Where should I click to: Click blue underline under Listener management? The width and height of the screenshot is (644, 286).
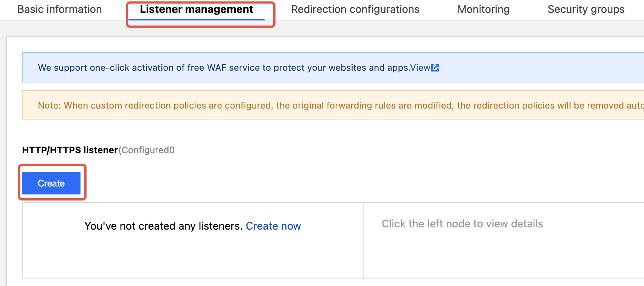coord(197,19)
